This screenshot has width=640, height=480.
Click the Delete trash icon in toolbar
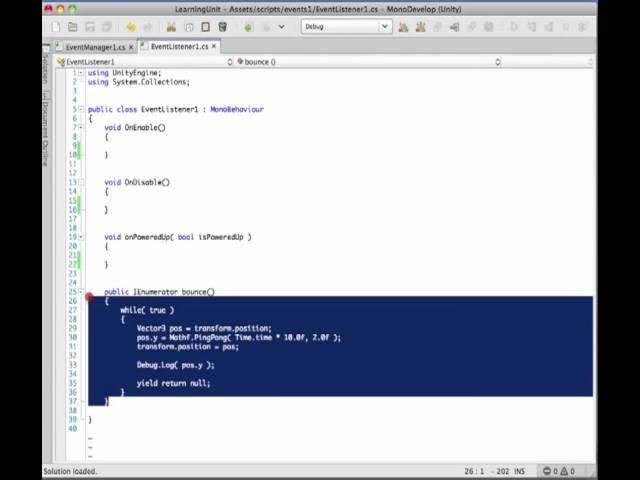point(222,27)
